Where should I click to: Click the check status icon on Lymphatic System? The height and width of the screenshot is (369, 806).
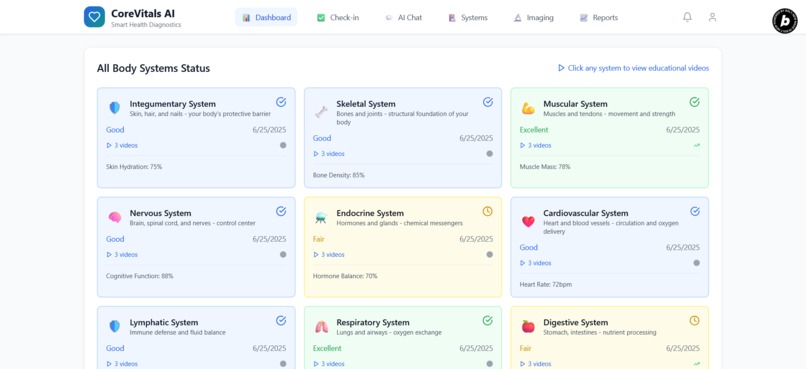tap(281, 321)
